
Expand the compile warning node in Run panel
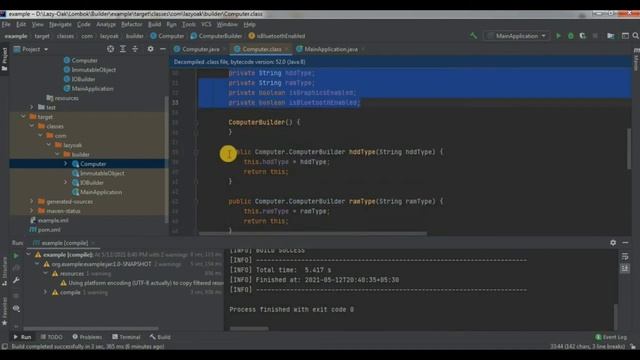(45, 292)
